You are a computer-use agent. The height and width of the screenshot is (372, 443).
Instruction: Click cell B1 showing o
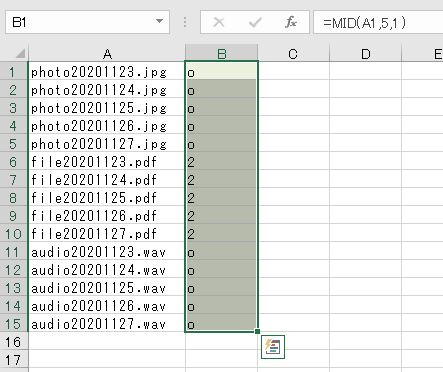coord(222,72)
